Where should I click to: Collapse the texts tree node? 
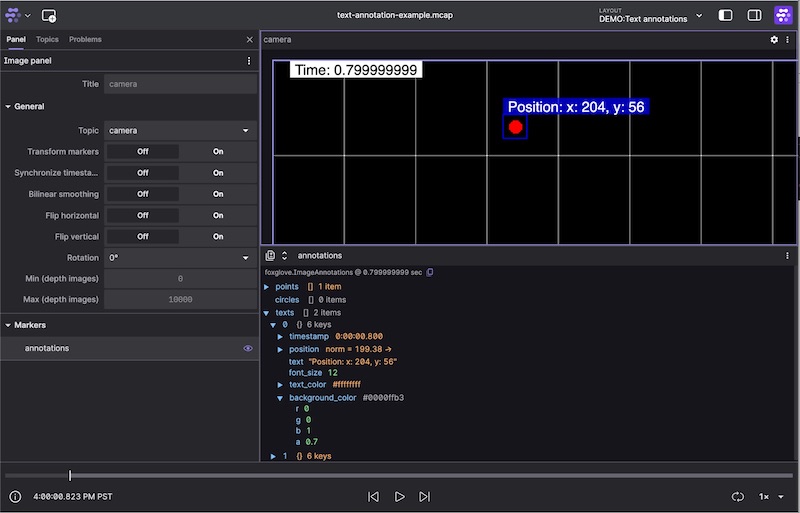pos(266,313)
